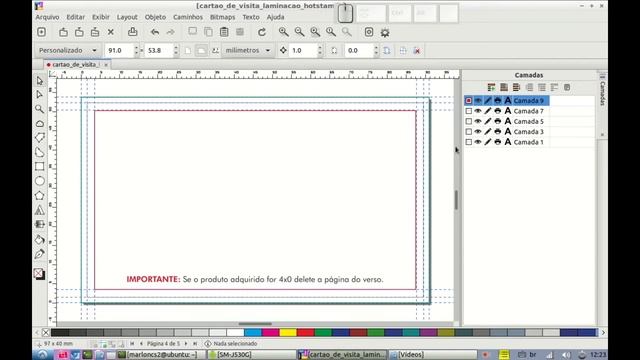Click the SM-J530G taskbar button
Image resolution: width=640 pixels, height=360 pixels.
pos(252,355)
